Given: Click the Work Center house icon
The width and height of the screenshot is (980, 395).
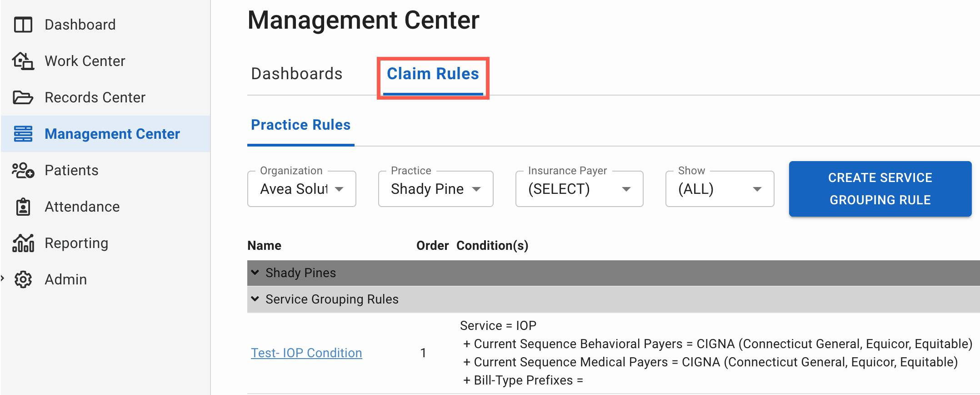Looking at the screenshot, I should (x=23, y=61).
